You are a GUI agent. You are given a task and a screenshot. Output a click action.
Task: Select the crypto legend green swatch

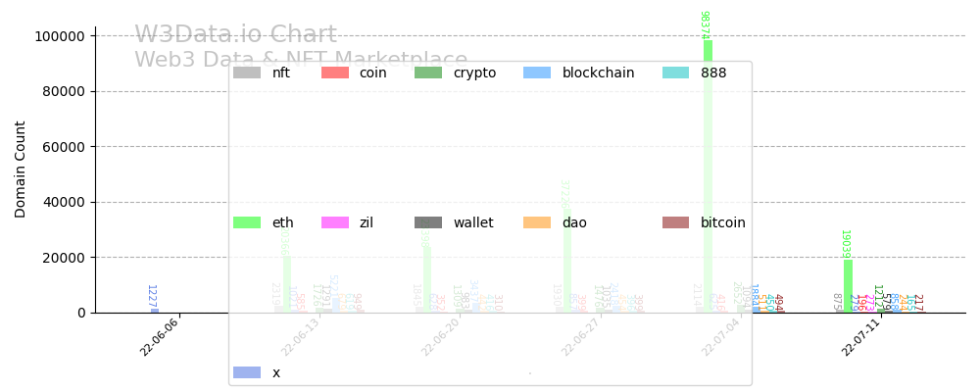coord(428,73)
